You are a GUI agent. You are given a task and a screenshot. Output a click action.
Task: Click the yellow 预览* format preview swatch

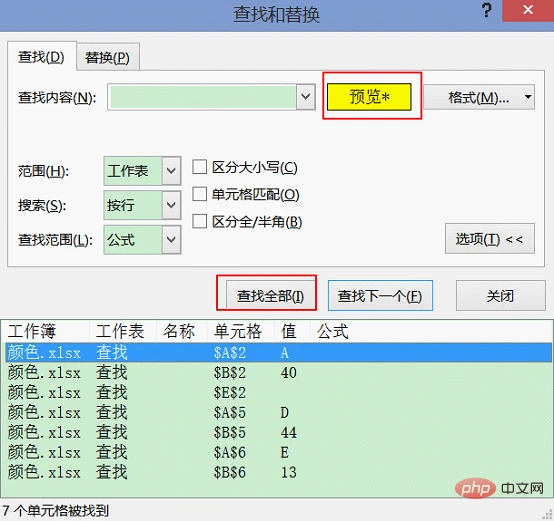[x=369, y=96]
